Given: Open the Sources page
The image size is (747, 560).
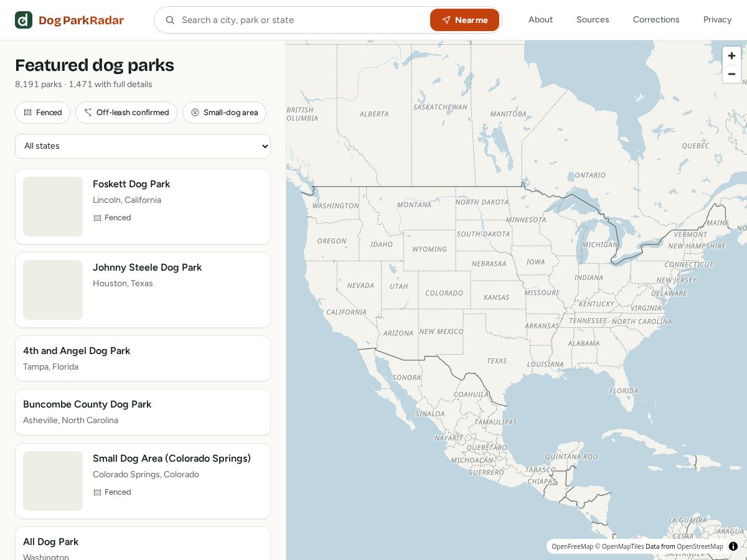Looking at the screenshot, I should coord(593,20).
